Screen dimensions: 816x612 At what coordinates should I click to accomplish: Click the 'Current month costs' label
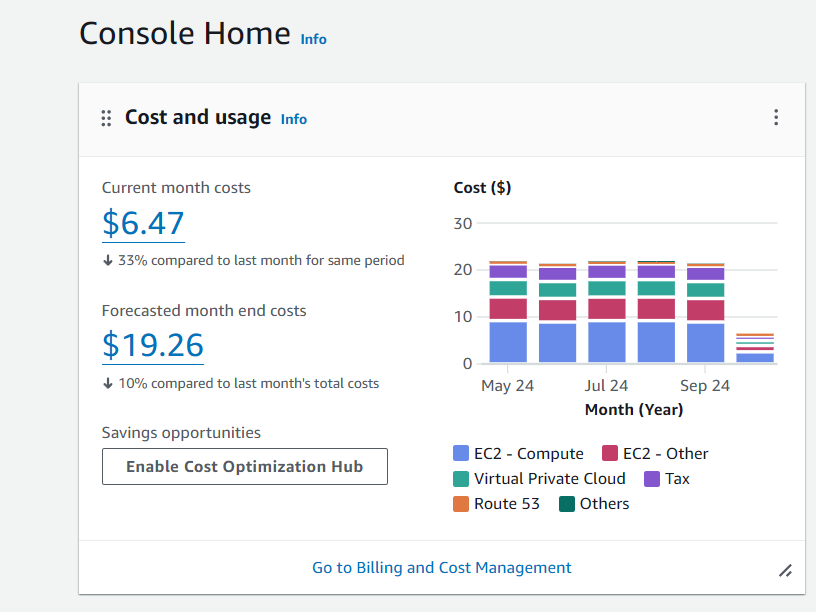click(x=176, y=188)
